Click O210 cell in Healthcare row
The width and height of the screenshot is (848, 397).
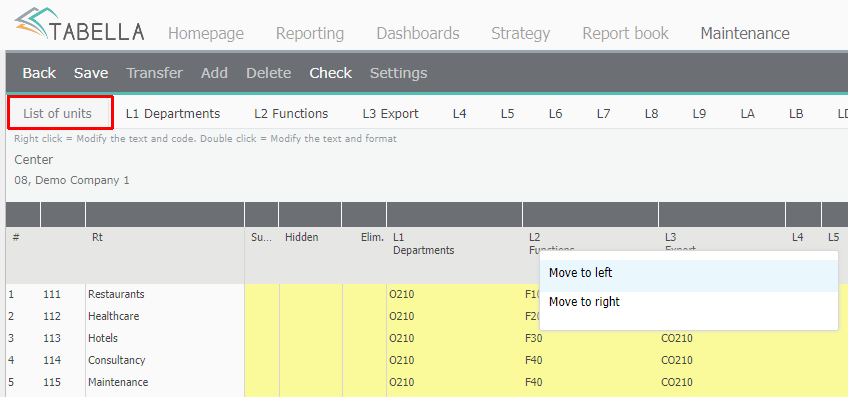pos(401,316)
